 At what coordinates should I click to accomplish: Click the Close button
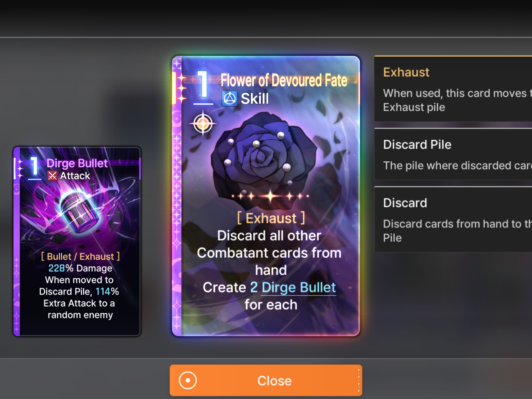(266, 380)
